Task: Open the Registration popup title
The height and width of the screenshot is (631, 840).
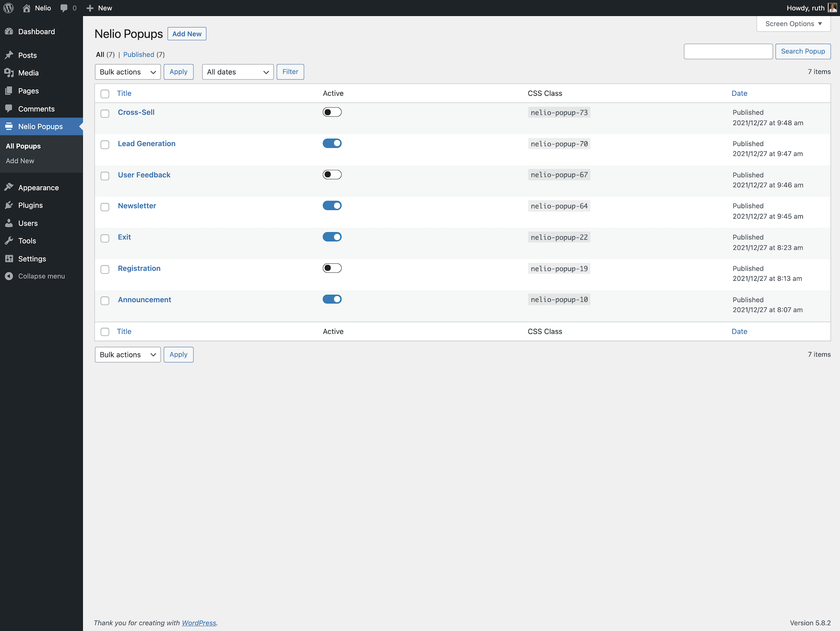Action: pyautogui.click(x=139, y=268)
